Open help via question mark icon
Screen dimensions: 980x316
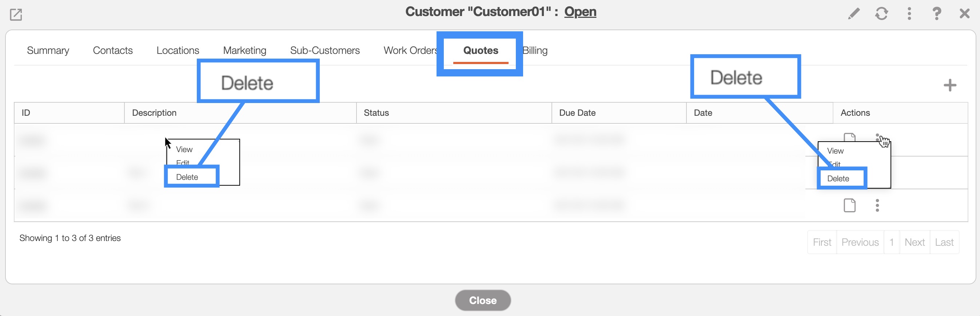coord(937,14)
